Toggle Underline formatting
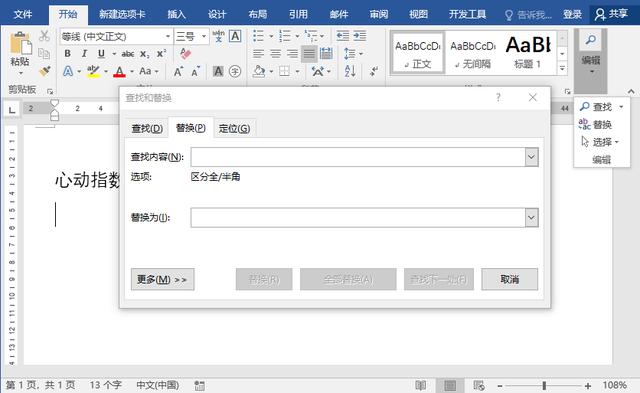Image resolution: width=640 pixels, height=393 pixels. pyautogui.click(x=101, y=53)
